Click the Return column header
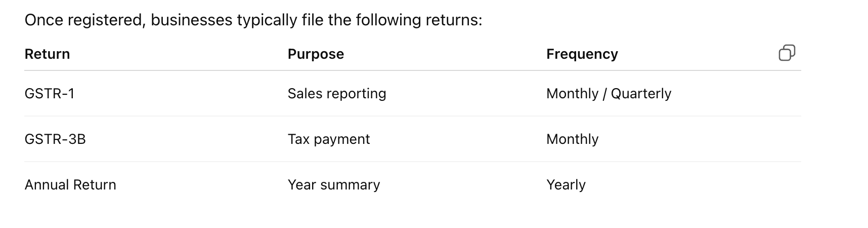The height and width of the screenshot is (228, 868). click(x=47, y=54)
